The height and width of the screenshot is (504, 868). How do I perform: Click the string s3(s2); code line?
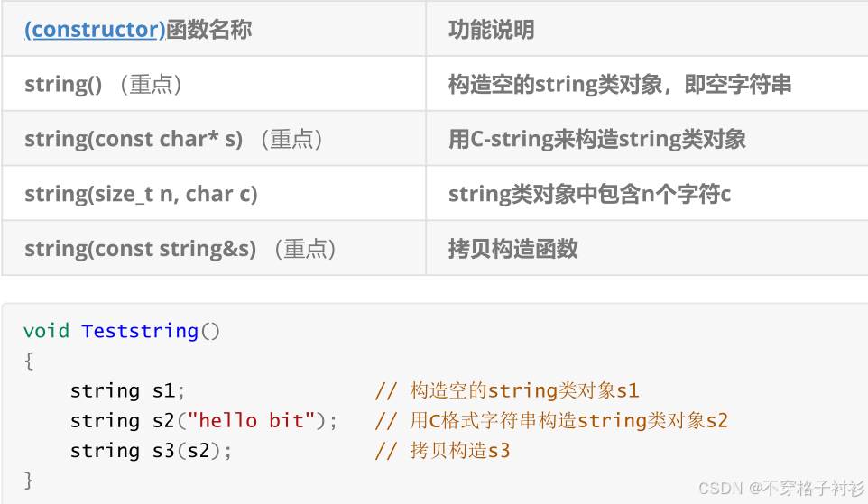click(151, 450)
